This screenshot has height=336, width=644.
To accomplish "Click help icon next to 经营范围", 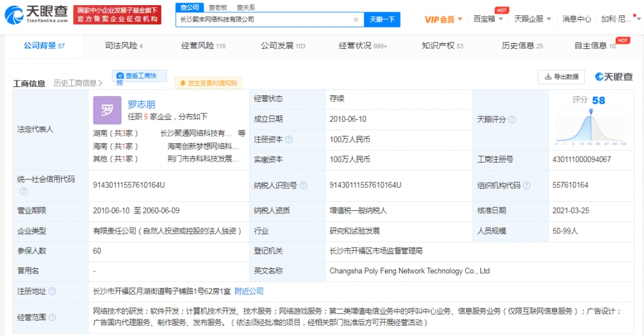I will coord(52,317).
